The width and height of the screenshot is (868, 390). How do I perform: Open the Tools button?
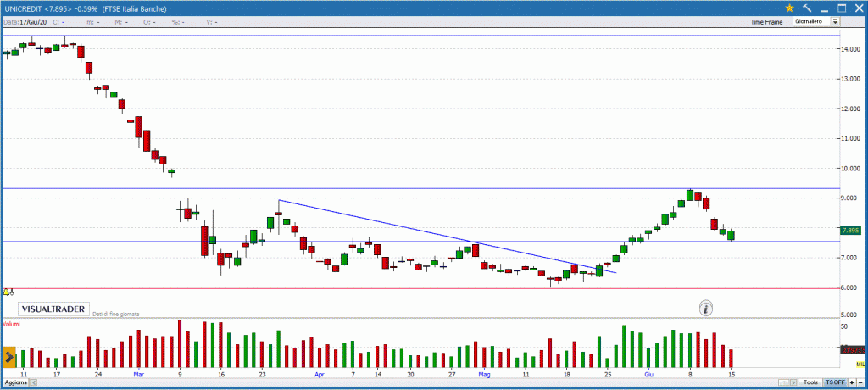811,383
